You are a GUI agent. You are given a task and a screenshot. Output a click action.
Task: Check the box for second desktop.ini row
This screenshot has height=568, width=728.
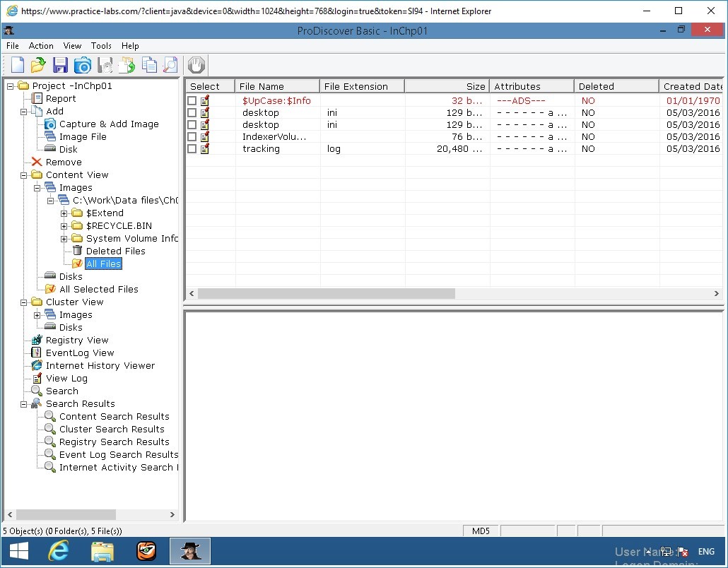tap(192, 125)
